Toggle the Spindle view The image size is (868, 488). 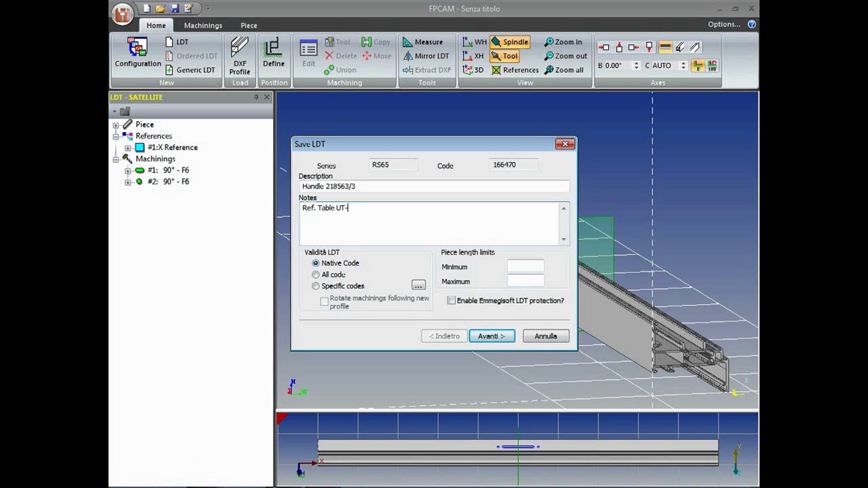pos(510,42)
